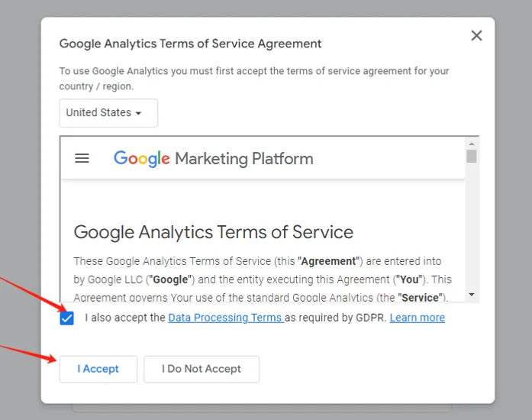
Task: Close the Terms of Service Agreement dialog
Action: pyautogui.click(x=476, y=35)
